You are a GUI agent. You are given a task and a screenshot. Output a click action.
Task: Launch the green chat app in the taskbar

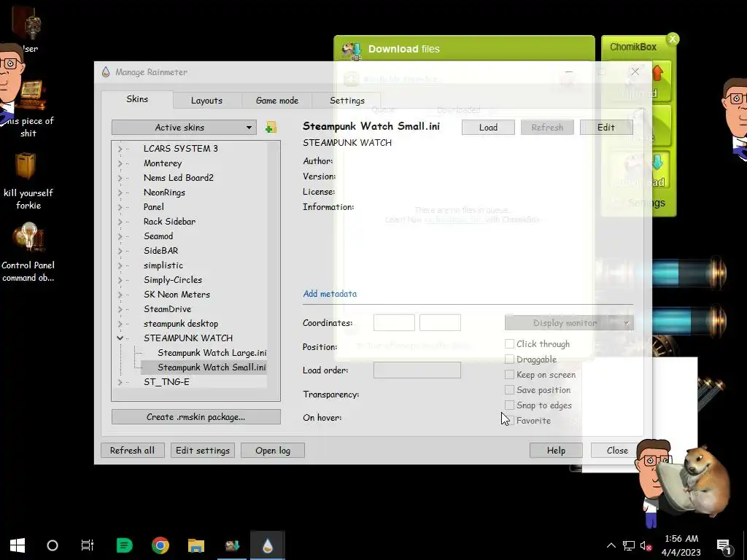tap(124, 545)
